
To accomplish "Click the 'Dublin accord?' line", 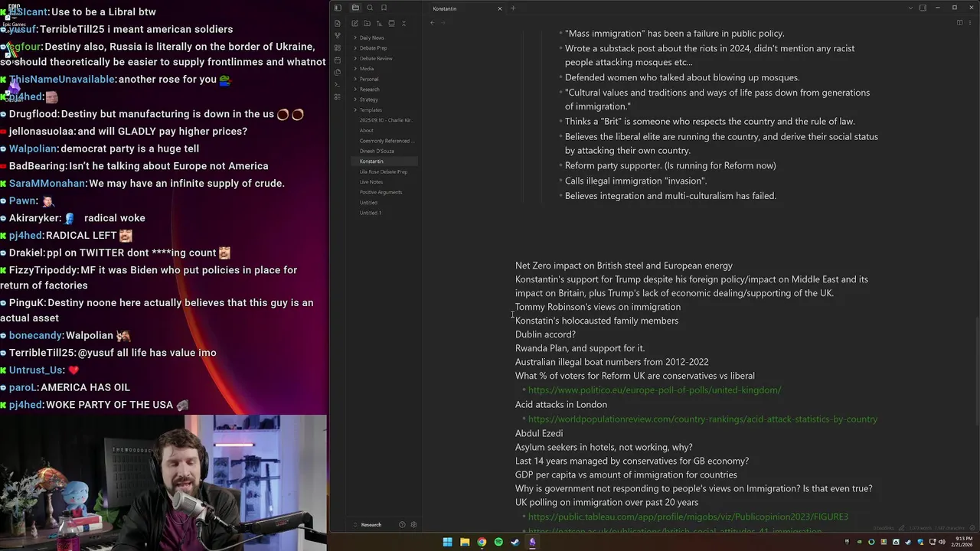I will coord(545,334).
